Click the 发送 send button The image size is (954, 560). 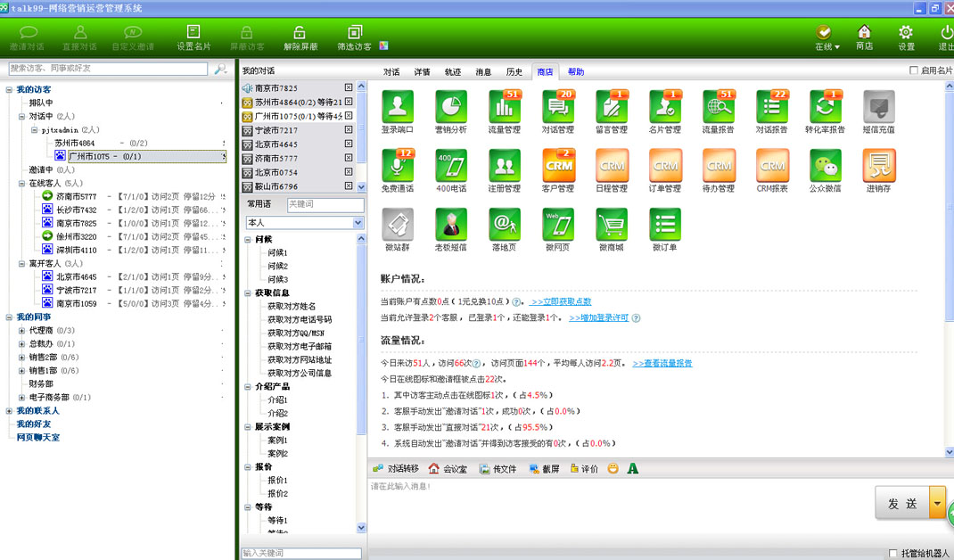point(901,504)
